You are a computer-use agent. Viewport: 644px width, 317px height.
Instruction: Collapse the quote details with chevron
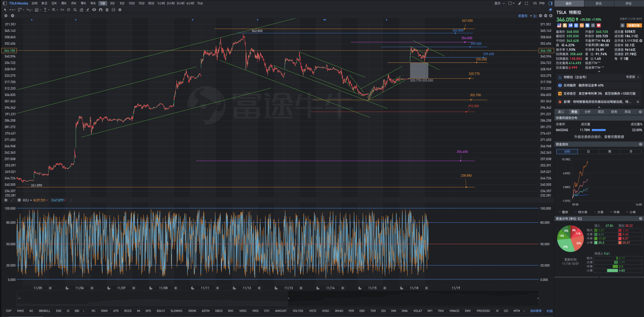click(x=599, y=72)
